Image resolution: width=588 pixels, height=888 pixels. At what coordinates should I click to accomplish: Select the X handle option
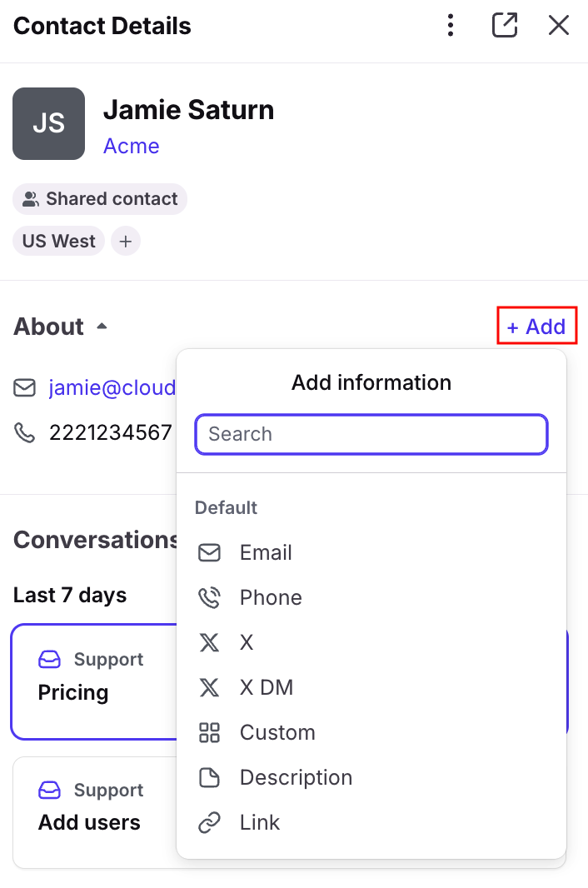coord(371,642)
